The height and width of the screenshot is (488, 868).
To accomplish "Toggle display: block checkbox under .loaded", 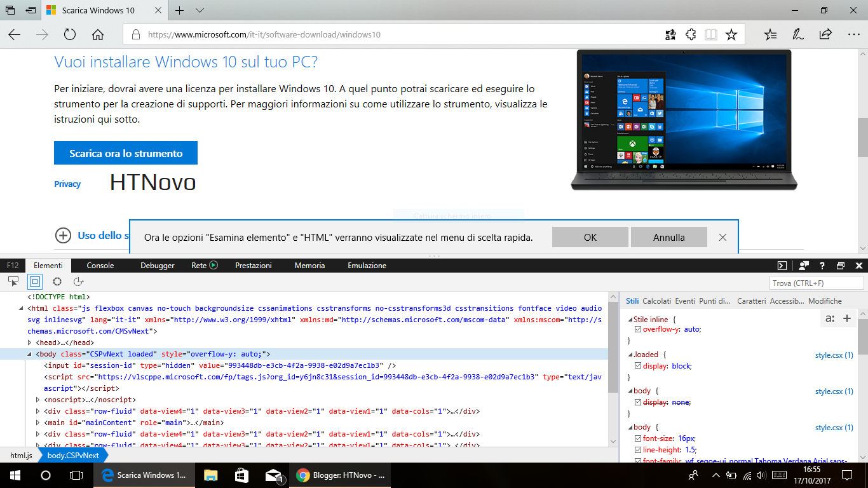I will pyautogui.click(x=639, y=366).
